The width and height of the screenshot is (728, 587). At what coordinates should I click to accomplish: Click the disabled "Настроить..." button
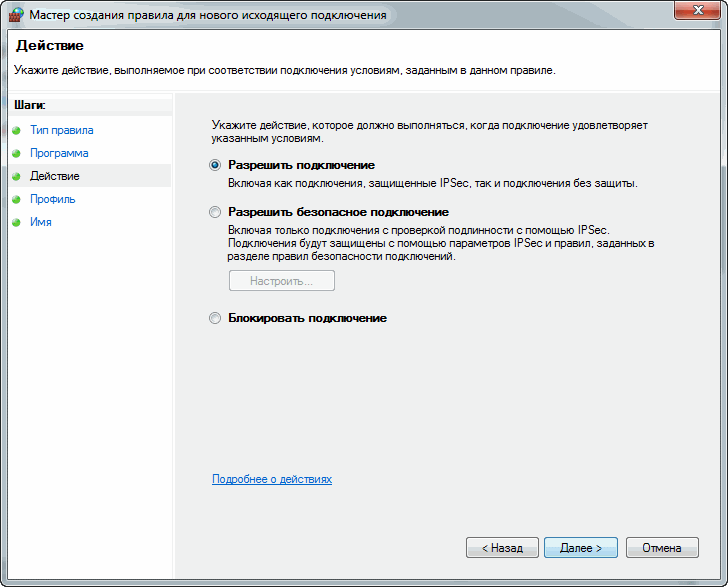[281, 281]
